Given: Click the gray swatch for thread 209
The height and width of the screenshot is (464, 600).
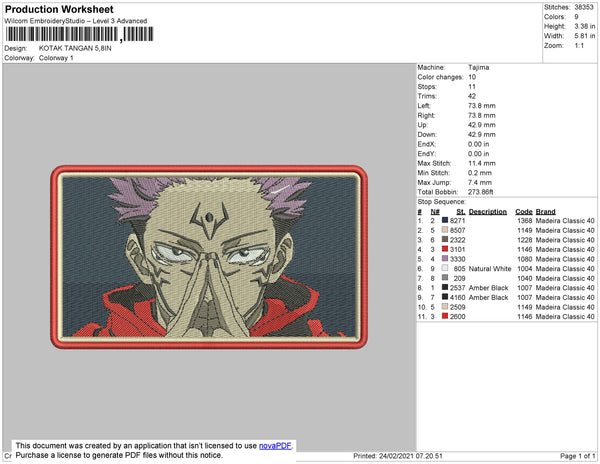Looking at the screenshot, I should [x=445, y=278].
